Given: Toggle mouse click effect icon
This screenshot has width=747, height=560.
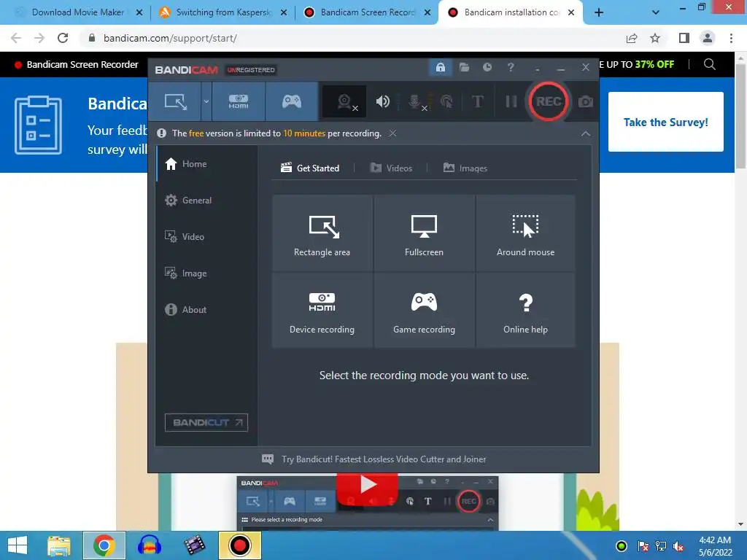Looking at the screenshot, I should [x=446, y=101].
